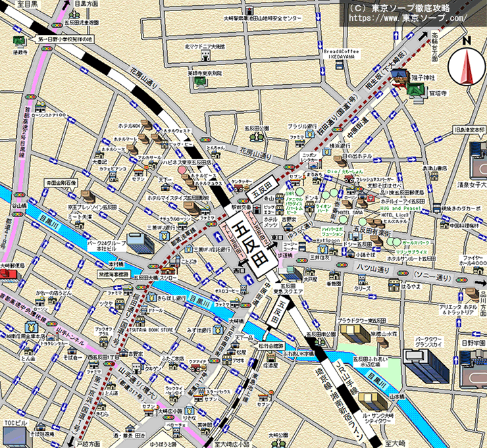Click the パークタワーグランスカイ tower icon
The height and width of the screenshot is (448, 487).
pos(426,365)
